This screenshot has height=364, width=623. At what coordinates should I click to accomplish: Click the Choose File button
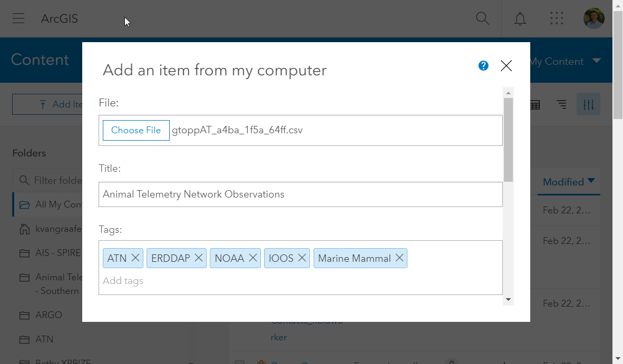click(136, 131)
